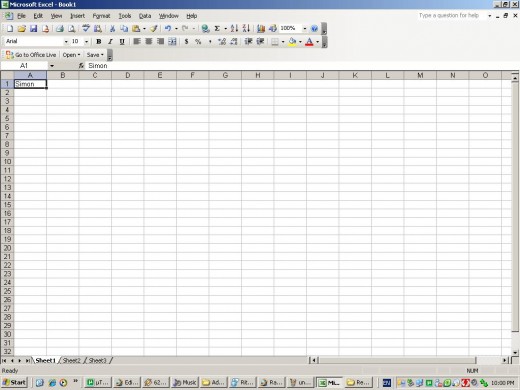The height and width of the screenshot is (390, 520).
Task: Switch to the Sheet2 tab
Action: pyautogui.click(x=72, y=360)
